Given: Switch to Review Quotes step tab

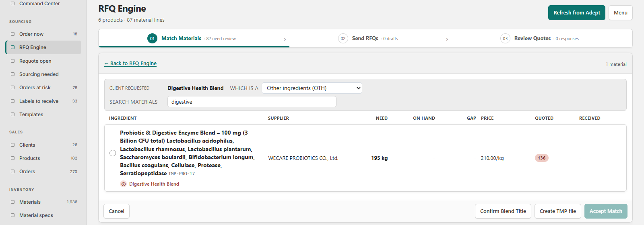Looking at the screenshot, I should [x=539, y=39].
